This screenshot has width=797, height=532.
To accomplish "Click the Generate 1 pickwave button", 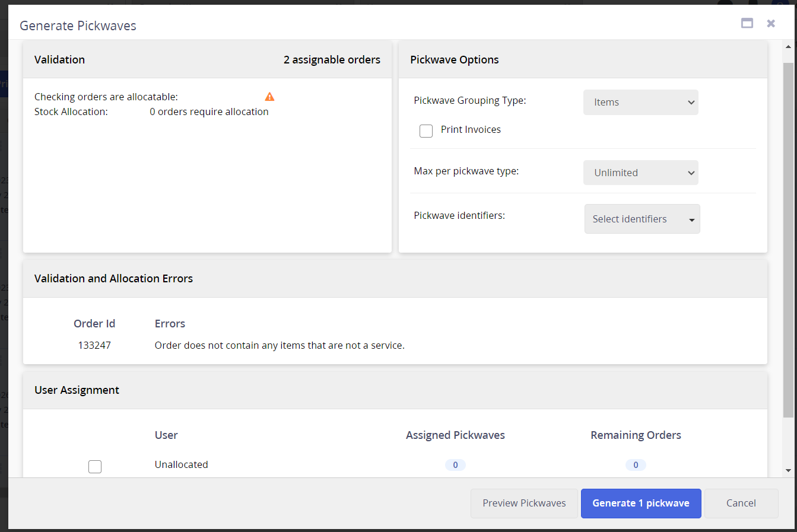I will [640, 503].
